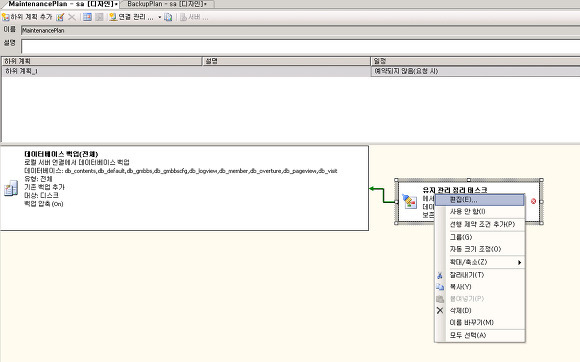The height and width of the screenshot is (362, 580).
Task: Click the scissors icon beside 잘라내기
Action: (440, 275)
